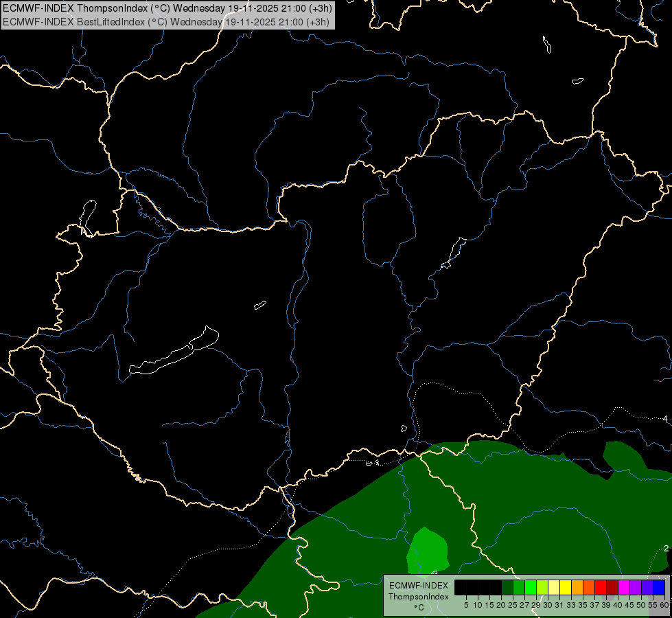Click legend value label 37

tap(594, 605)
